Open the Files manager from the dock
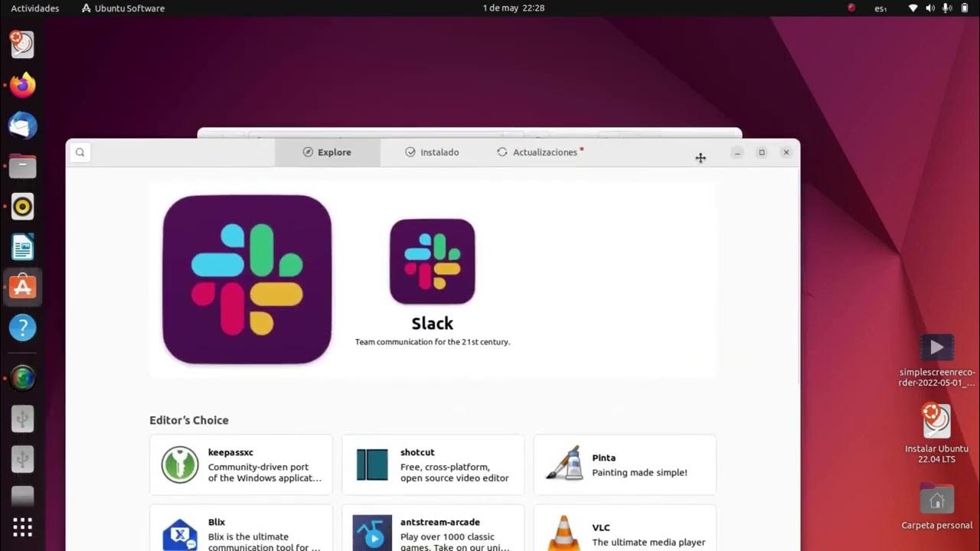Image resolution: width=980 pixels, height=551 pixels. [22, 166]
